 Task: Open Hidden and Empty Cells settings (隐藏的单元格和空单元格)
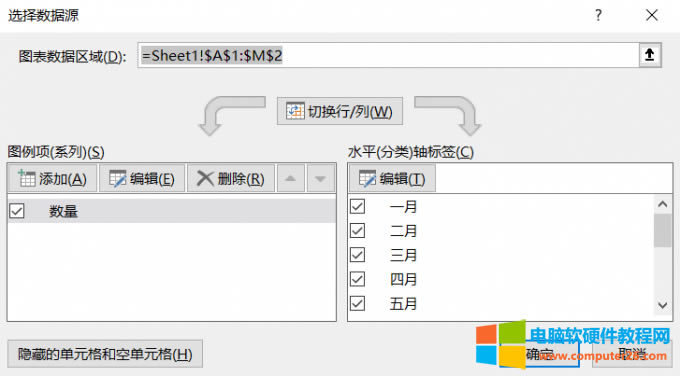[x=105, y=354]
